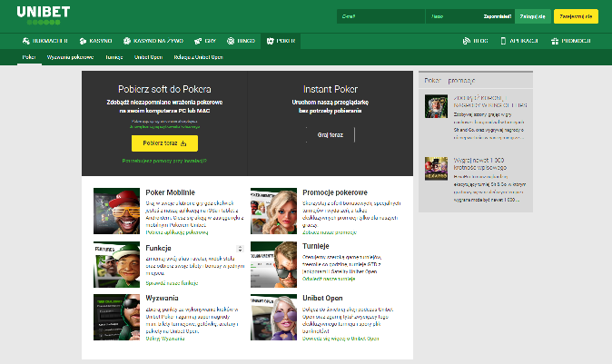Click the Blog feed icon
Screen dimensions: 612x364
466,41
